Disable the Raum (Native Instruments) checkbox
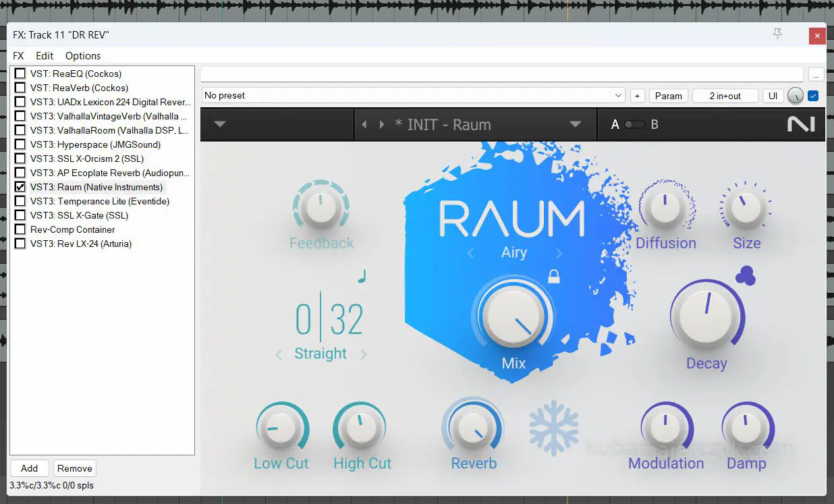This screenshot has width=834, height=504. click(x=20, y=187)
